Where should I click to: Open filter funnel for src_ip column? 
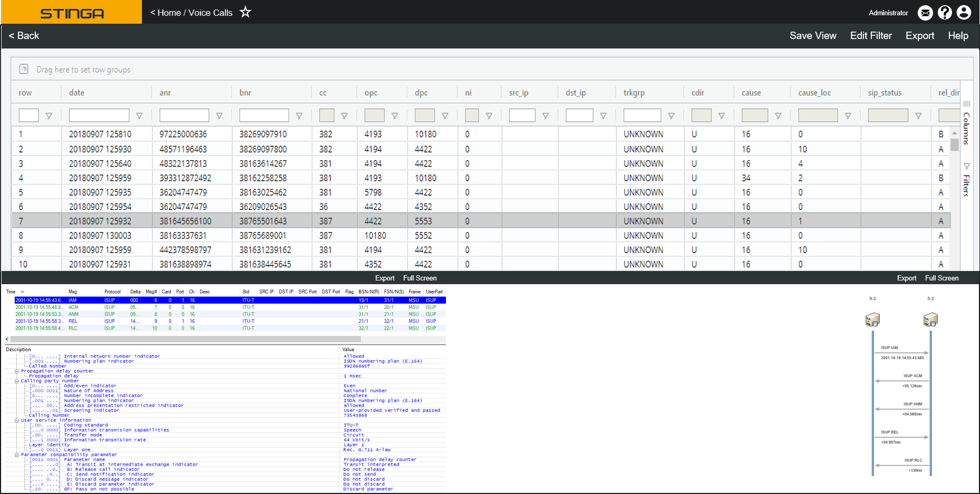[546, 116]
